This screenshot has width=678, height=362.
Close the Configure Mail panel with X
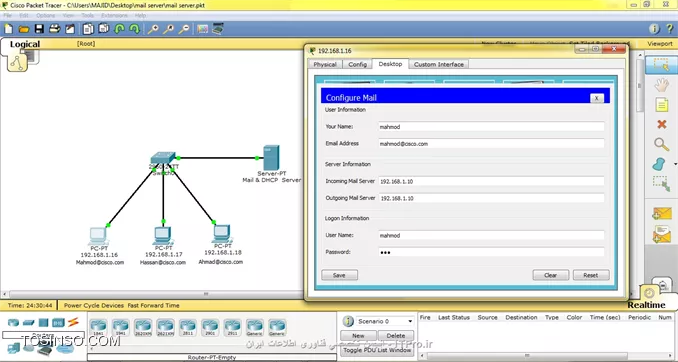click(x=597, y=98)
